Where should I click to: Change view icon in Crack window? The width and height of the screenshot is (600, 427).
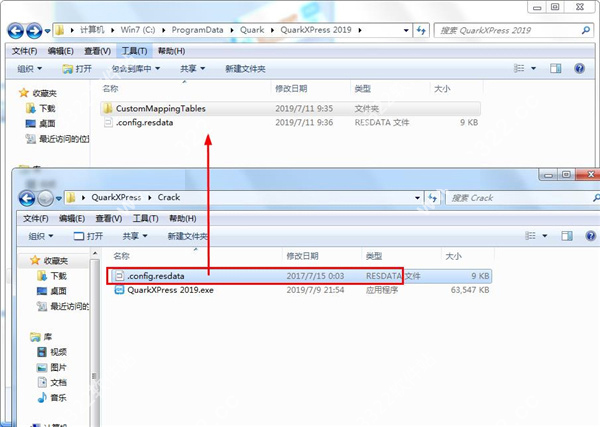point(530,236)
